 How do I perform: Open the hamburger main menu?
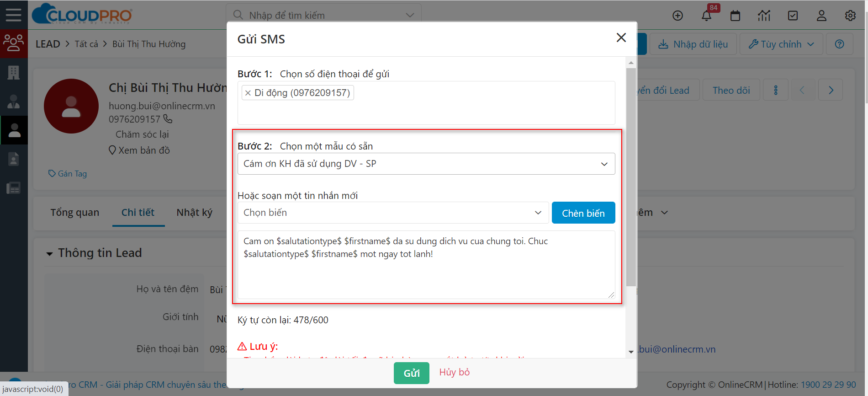click(14, 15)
